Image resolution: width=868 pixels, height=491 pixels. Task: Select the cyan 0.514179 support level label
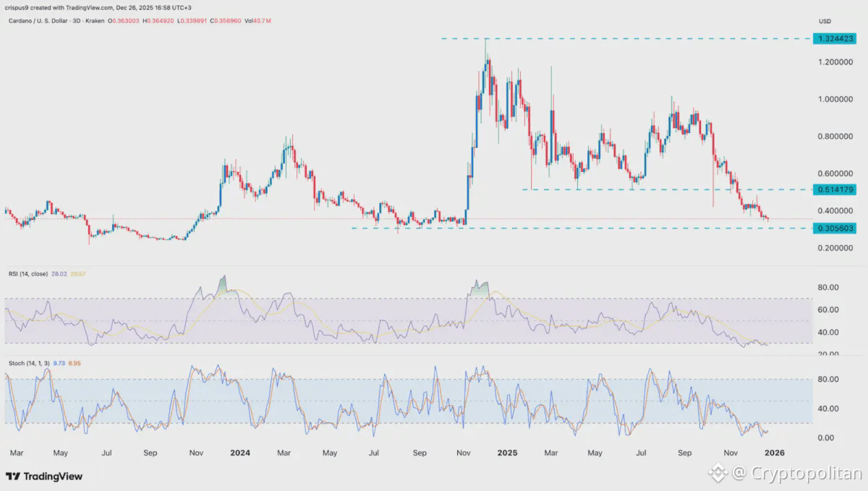pyautogui.click(x=836, y=189)
